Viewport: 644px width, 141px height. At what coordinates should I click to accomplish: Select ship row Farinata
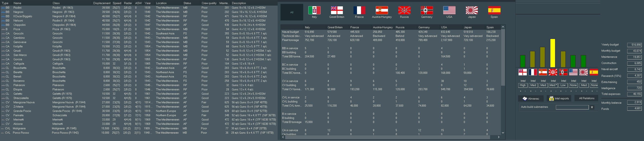pos(139,115)
